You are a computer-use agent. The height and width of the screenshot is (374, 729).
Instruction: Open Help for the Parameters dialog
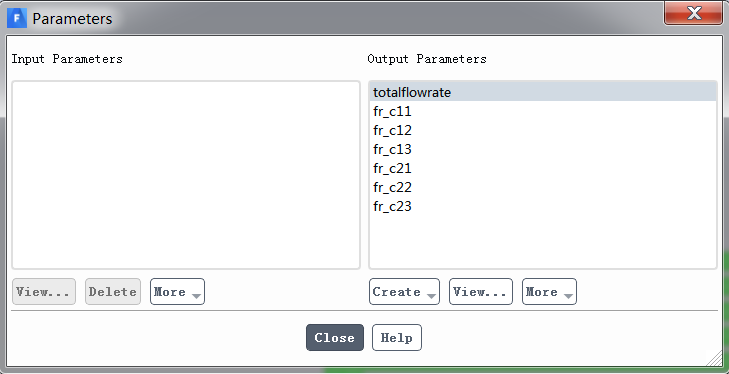397,337
